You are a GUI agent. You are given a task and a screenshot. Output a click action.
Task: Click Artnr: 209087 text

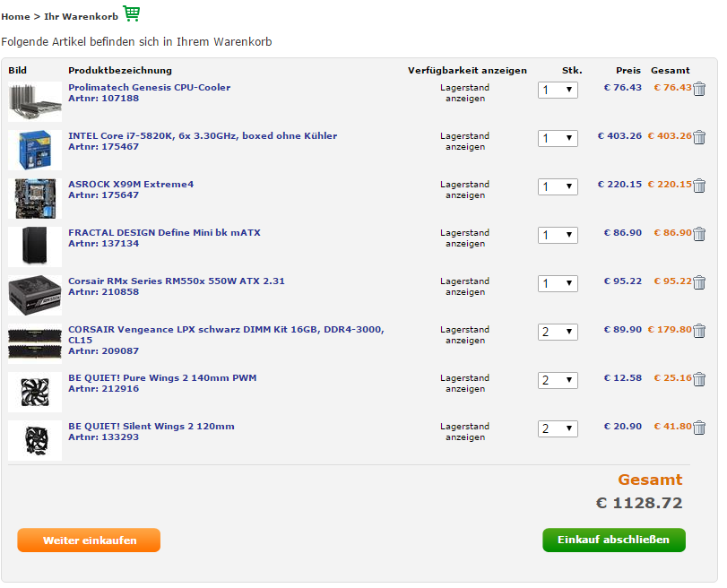103,351
